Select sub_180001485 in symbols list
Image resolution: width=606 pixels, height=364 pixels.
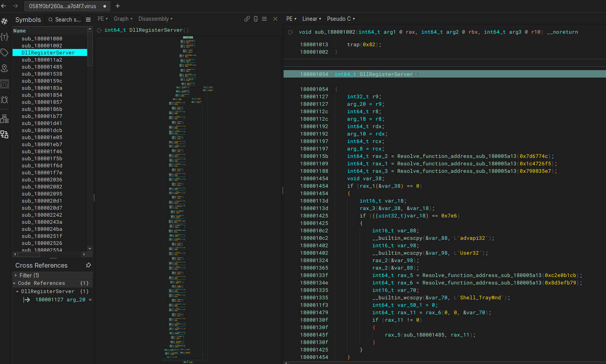pyautogui.click(x=42, y=67)
